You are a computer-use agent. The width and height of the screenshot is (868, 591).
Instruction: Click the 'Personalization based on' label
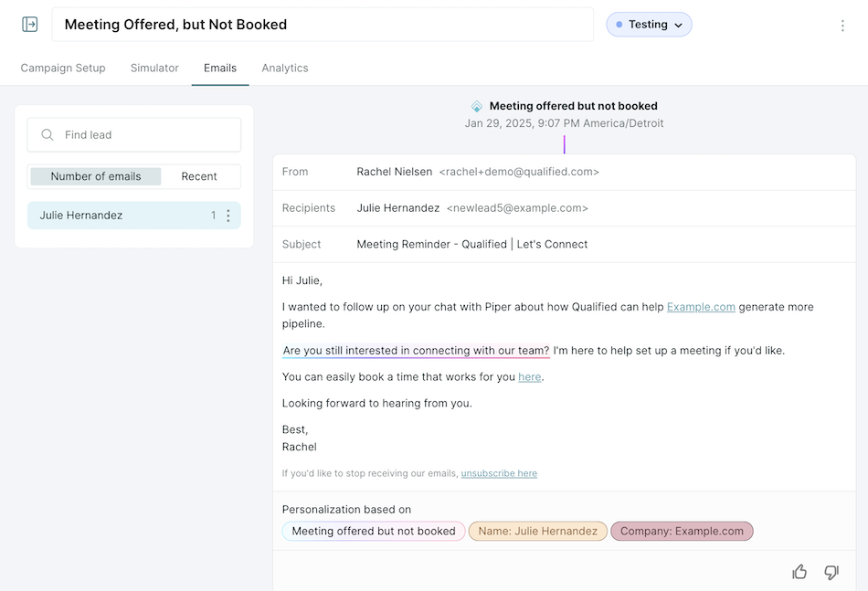[346, 510]
